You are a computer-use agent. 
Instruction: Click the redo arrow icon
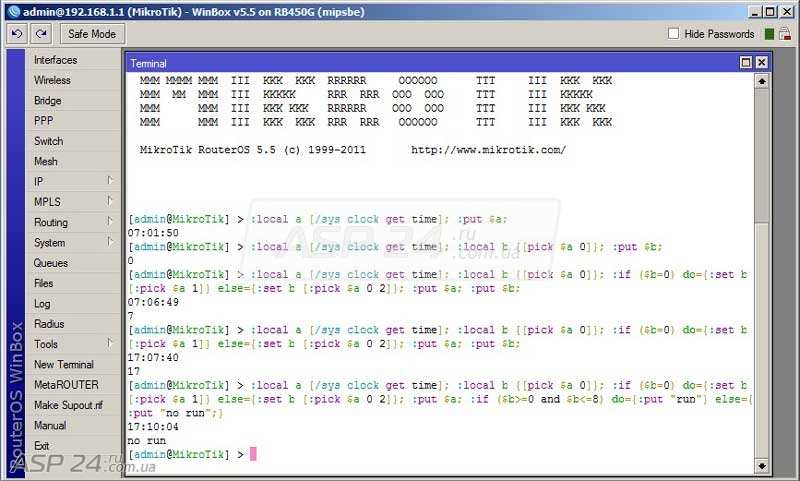coord(41,34)
